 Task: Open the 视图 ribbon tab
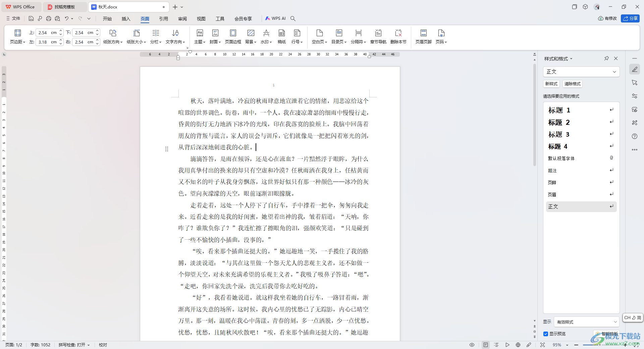tap(201, 19)
